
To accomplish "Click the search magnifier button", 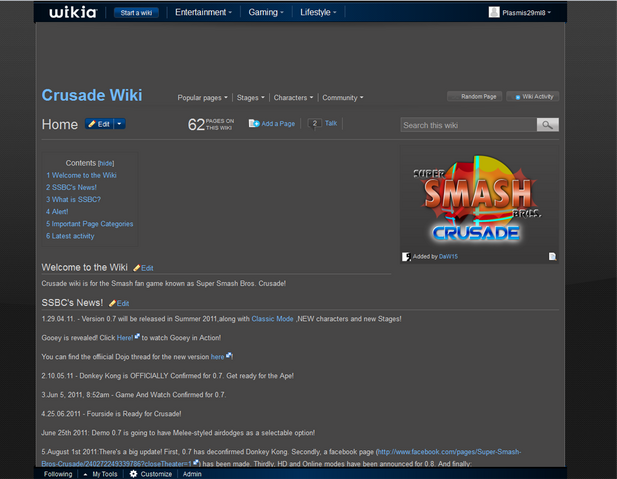I will 547,125.
